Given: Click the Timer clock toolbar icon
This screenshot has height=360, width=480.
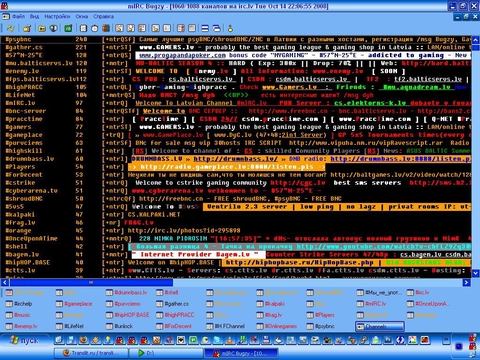Looking at the screenshot, I should [95, 28].
